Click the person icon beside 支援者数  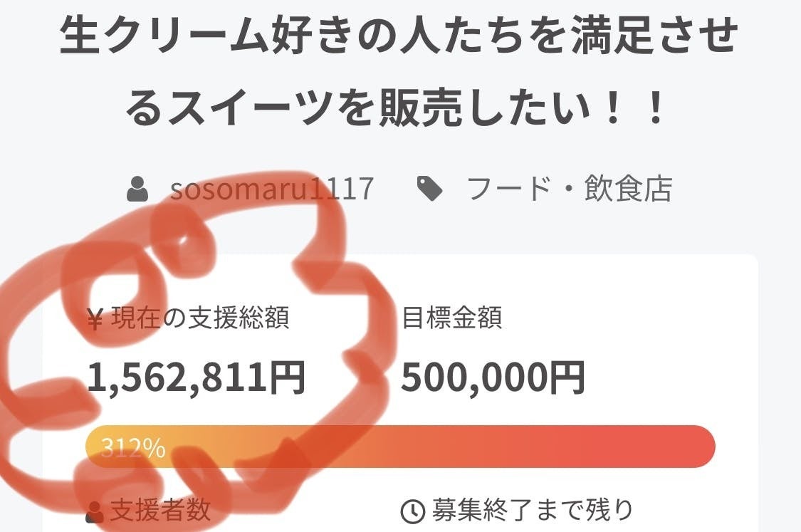pyautogui.click(x=95, y=511)
